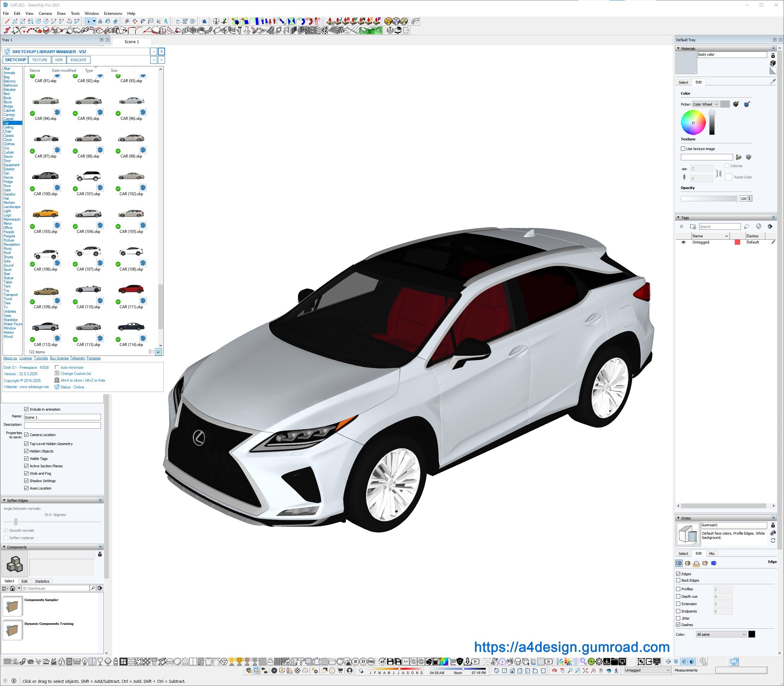Switch to the TEXTURE library tab
This screenshot has height=686, width=784.
[x=39, y=60]
